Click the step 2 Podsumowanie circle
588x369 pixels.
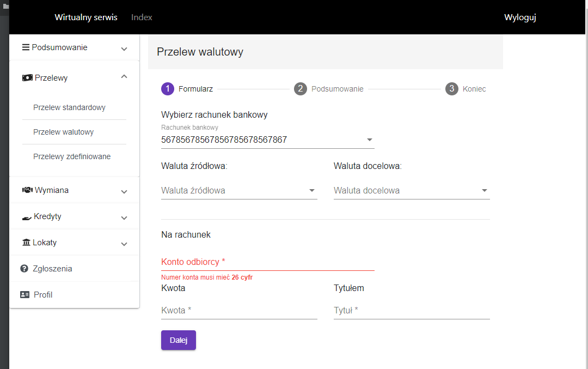pos(301,89)
